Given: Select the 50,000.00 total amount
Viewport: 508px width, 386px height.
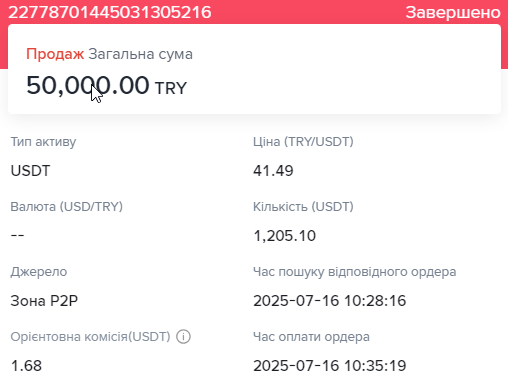Looking at the screenshot, I should tap(88, 85).
